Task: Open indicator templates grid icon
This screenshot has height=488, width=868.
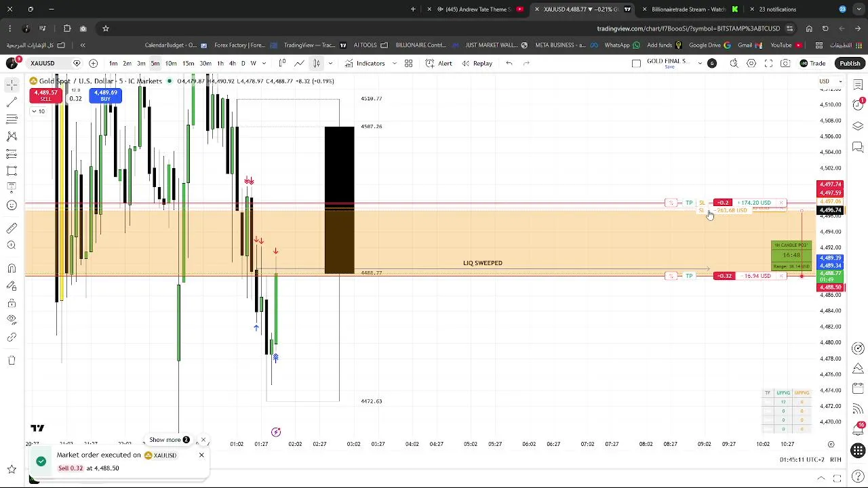Action: click(409, 63)
